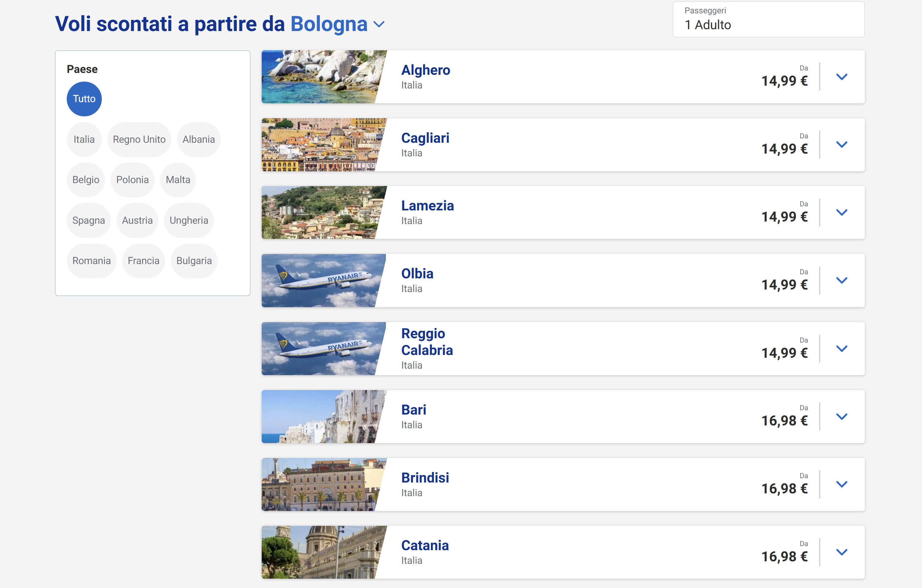Screen dimensions: 922x588
Task: Enable the Italia country filter
Action: pyautogui.click(x=84, y=139)
